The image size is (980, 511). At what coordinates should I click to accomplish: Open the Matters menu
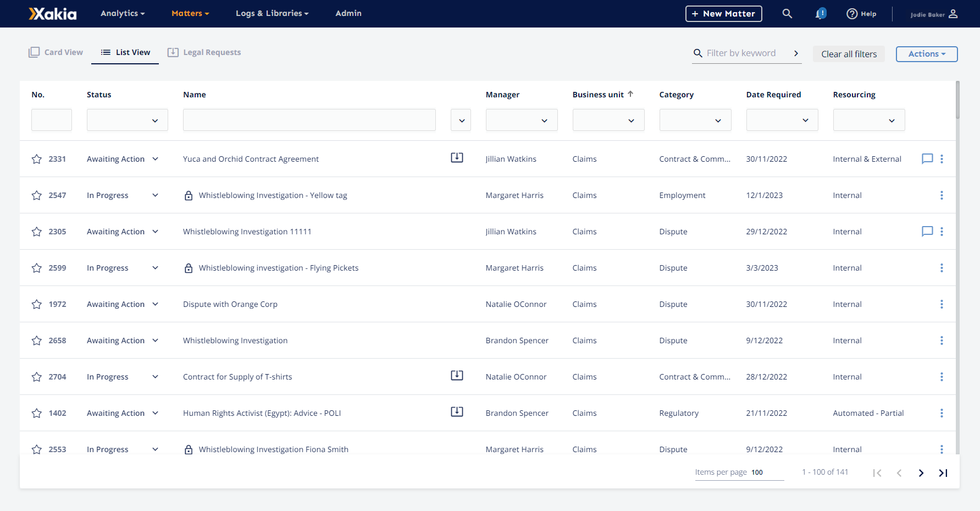pos(189,13)
